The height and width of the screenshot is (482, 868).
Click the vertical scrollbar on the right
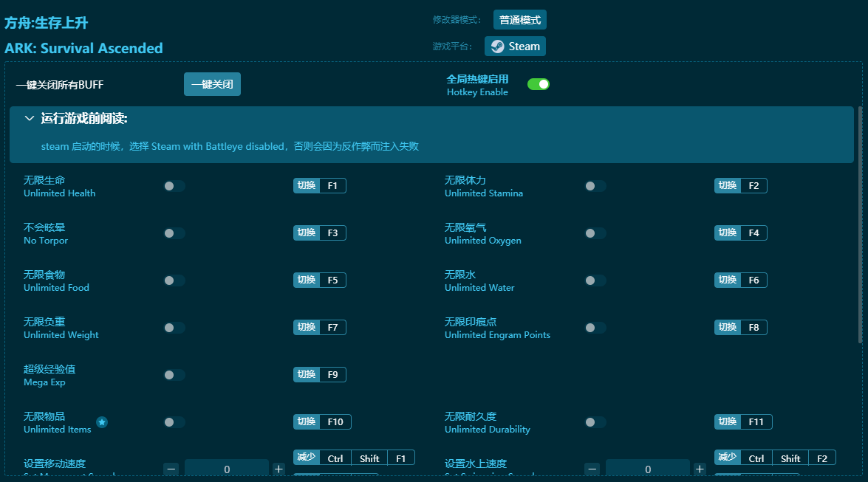click(x=859, y=221)
